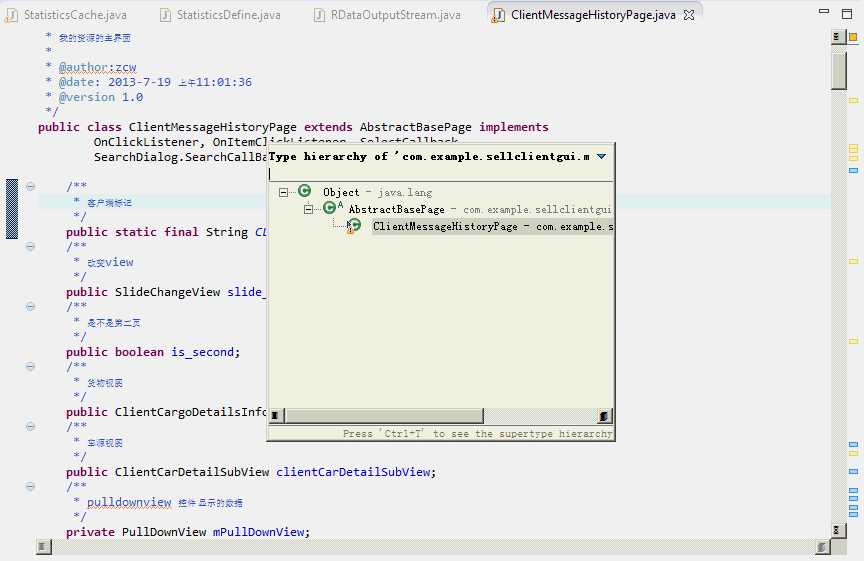The width and height of the screenshot is (864, 561).
Task: Click the editor horizontal scroll-right arrow
Action: 822,547
